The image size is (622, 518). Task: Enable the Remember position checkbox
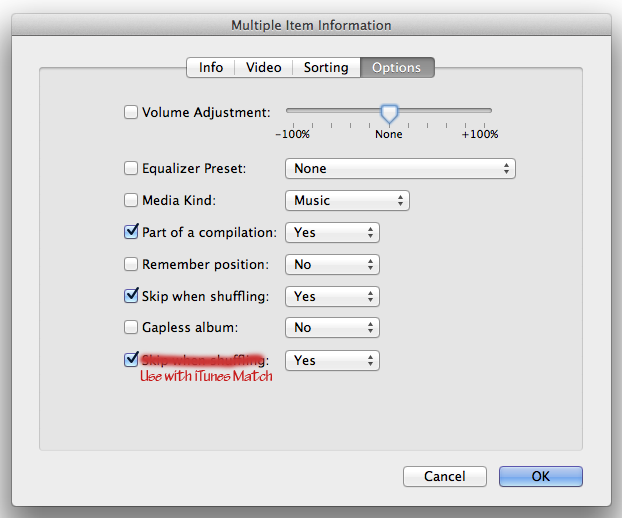click(131, 264)
